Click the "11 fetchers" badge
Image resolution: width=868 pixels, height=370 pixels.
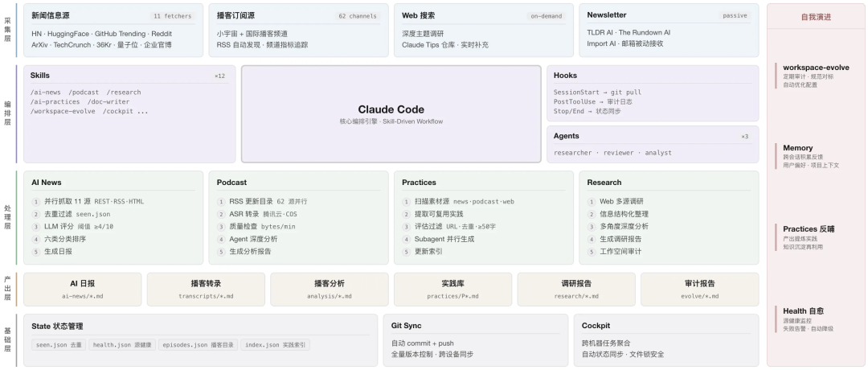point(173,16)
